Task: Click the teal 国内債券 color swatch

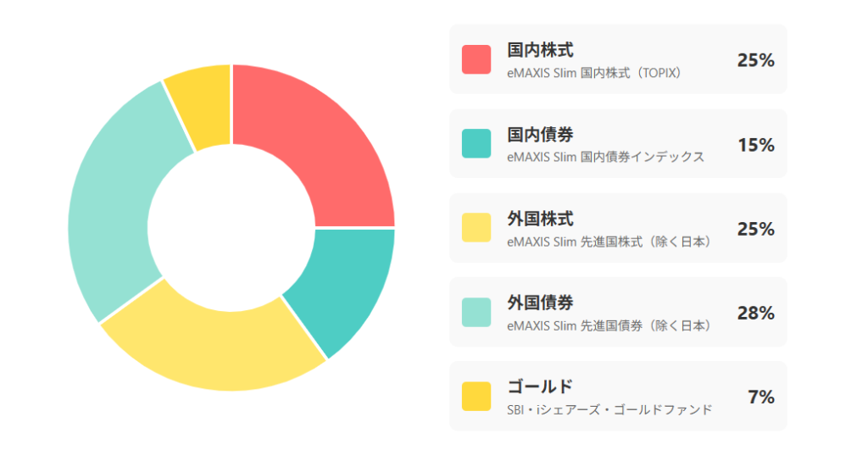Action: 476,143
